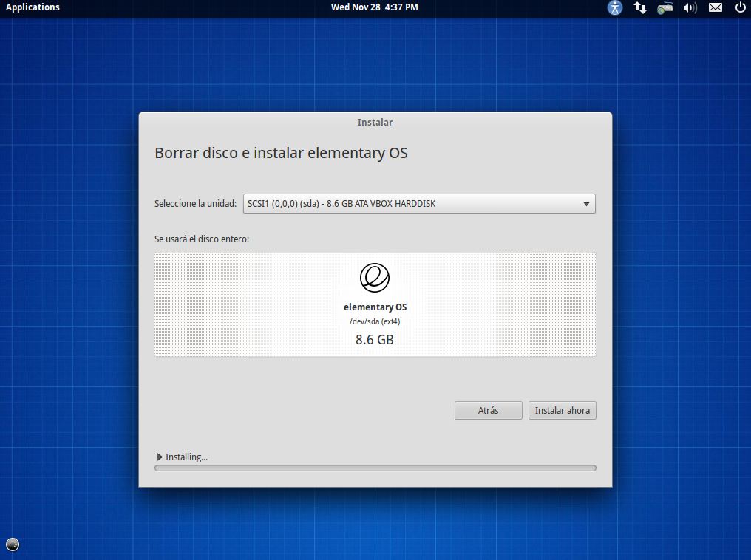Viewport: 751px width, 560px height.
Task: Open the keyboard input indicator icon
Action: coord(665,7)
